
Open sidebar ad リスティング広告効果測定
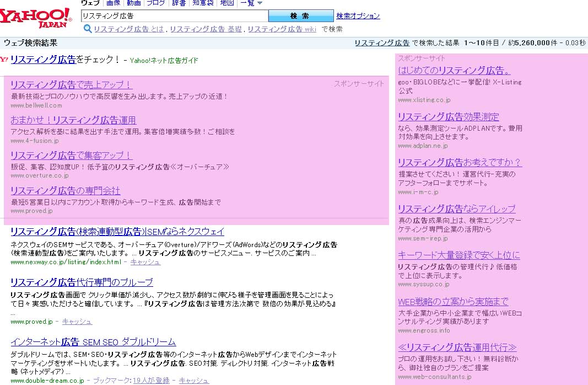point(449,117)
